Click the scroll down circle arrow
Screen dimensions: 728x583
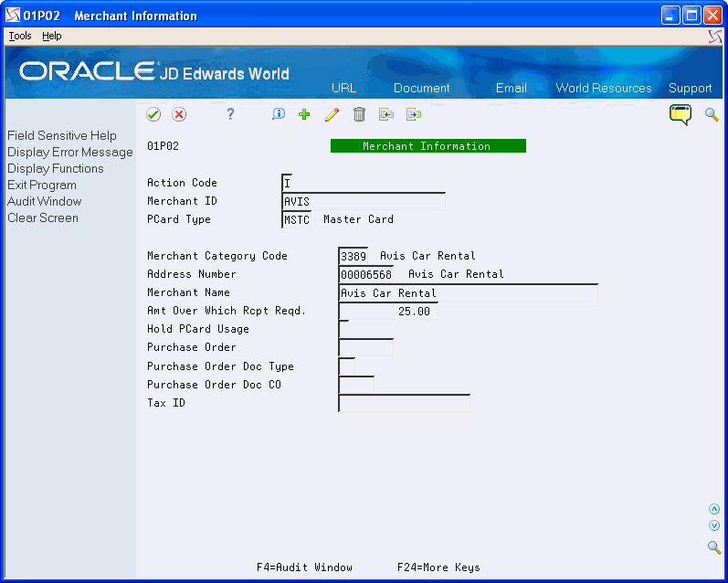[x=714, y=525]
